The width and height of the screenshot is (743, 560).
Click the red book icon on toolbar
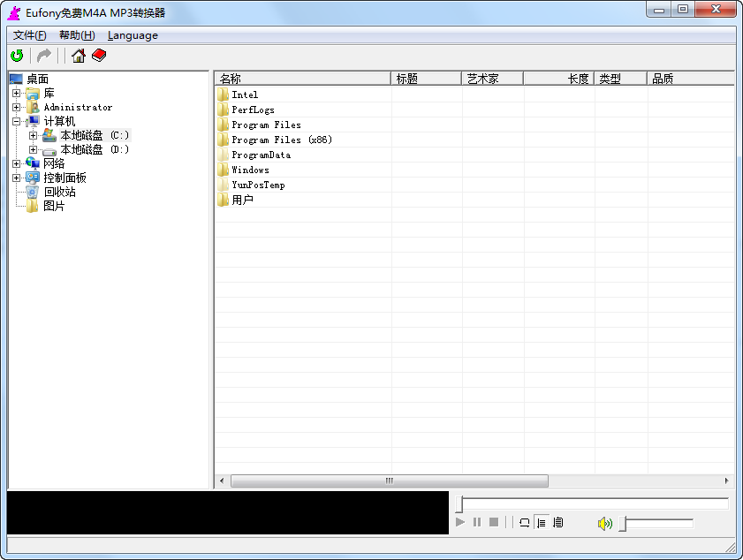point(99,55)
